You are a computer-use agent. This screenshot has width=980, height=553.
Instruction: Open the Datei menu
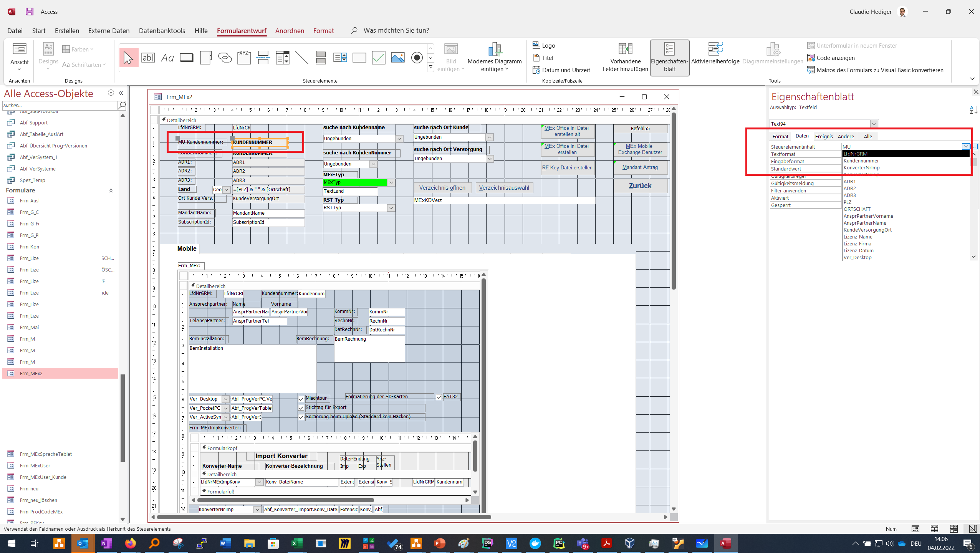15,30
